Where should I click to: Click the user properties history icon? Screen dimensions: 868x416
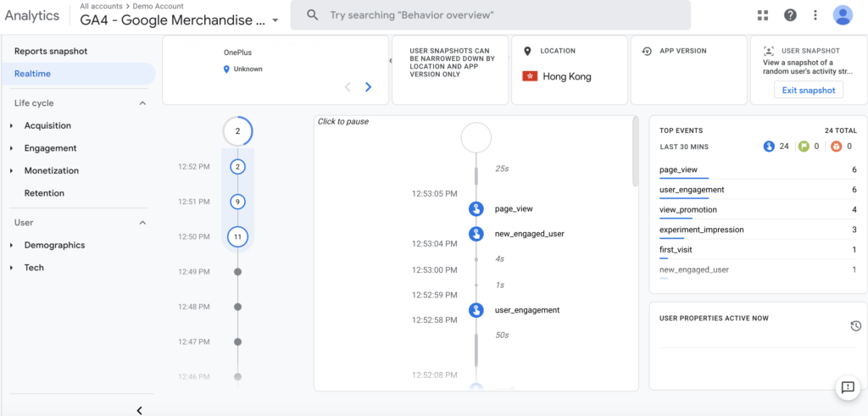tap(855, 326)
